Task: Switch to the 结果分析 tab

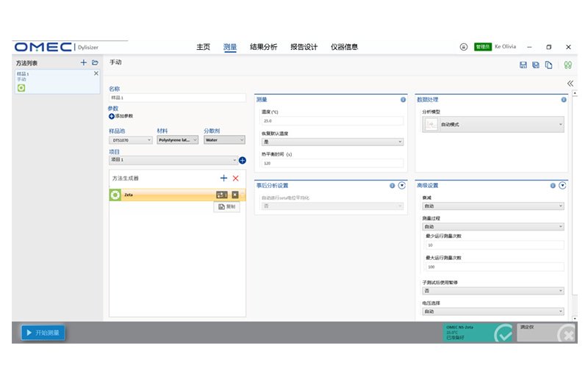Action: [x=264, y=47]
